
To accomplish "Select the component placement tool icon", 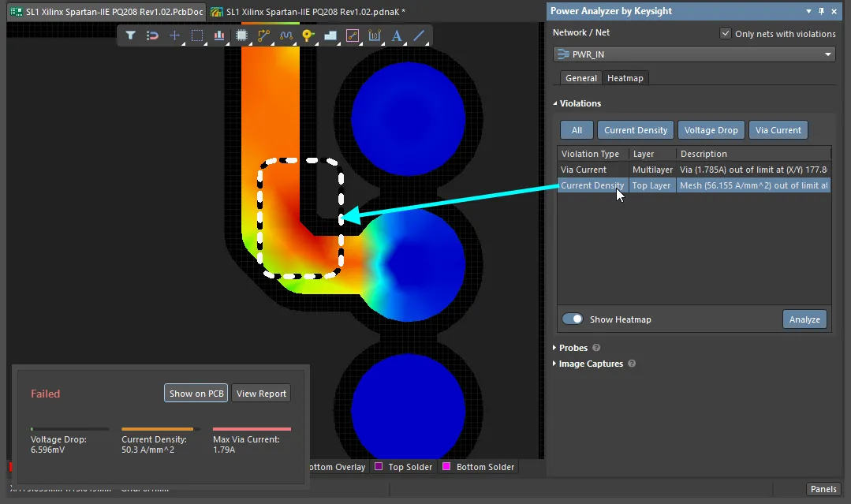I will (241, 35).
